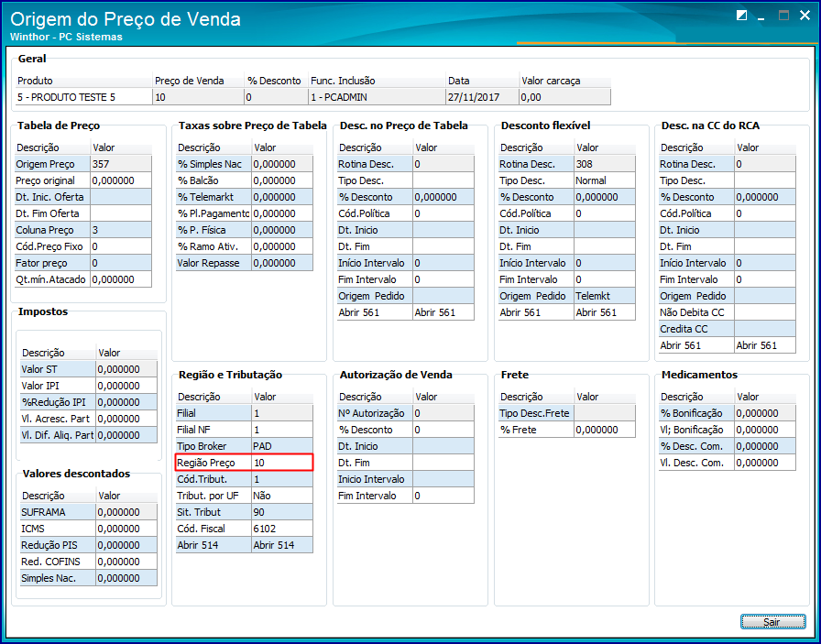Click the Região Preço row label
This screenshot has width=821, height=644.
point(213,463)
